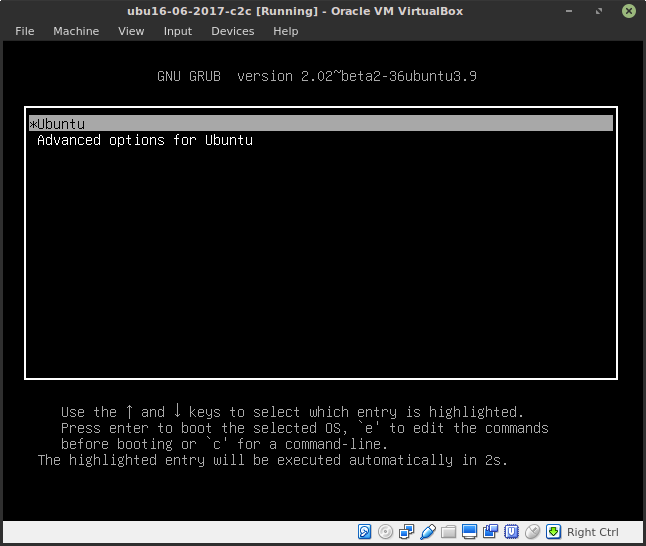Open the View menu
Viewport: 646px width, 546px height.
pos(131,31)
